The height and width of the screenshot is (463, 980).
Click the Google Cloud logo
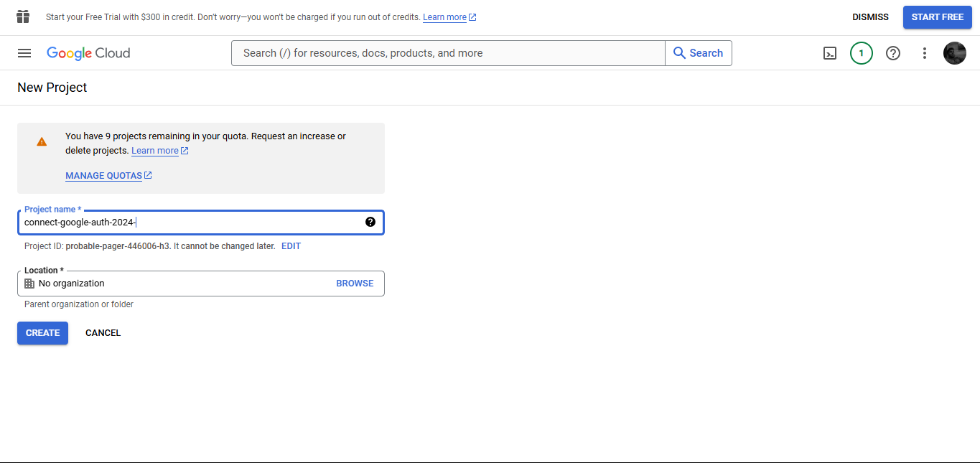tap(88, 52)
